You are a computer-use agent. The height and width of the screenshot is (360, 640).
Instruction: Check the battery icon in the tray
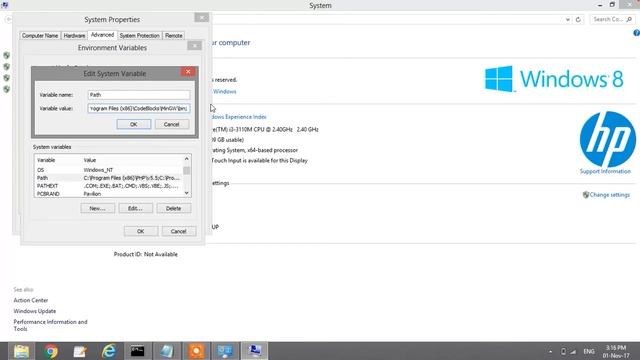[x=563, y=351]
